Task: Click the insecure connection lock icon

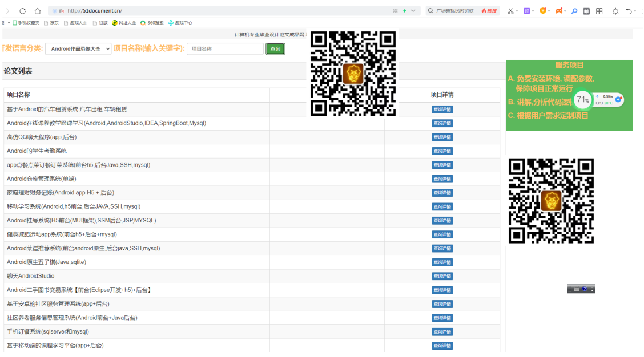Action: click(x=61, y=11)
